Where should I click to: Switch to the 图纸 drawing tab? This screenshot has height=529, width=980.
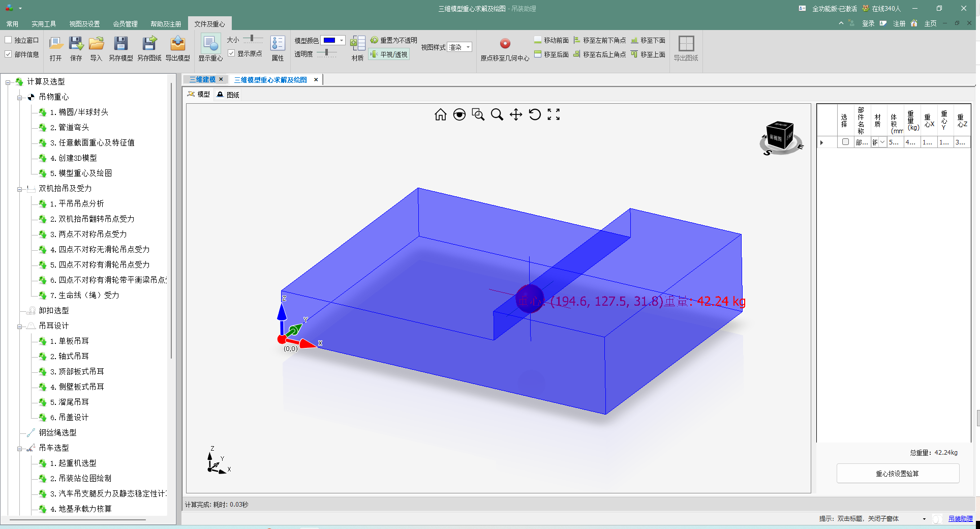point(228,95)
